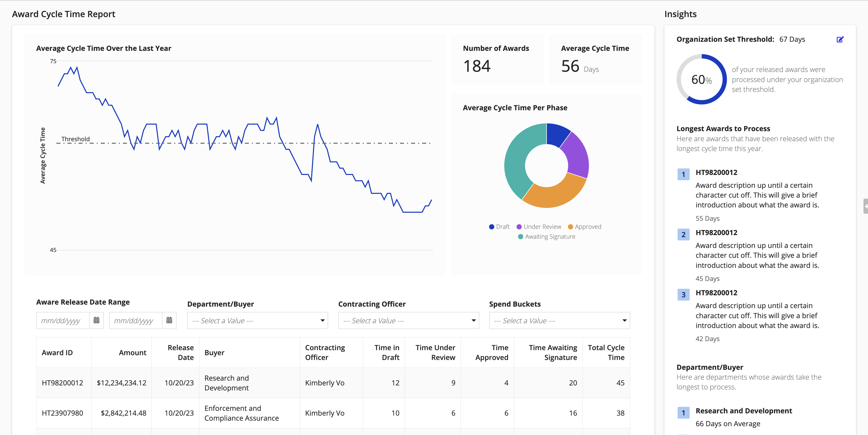Select award HT98200012 in the table

point(62,383)
